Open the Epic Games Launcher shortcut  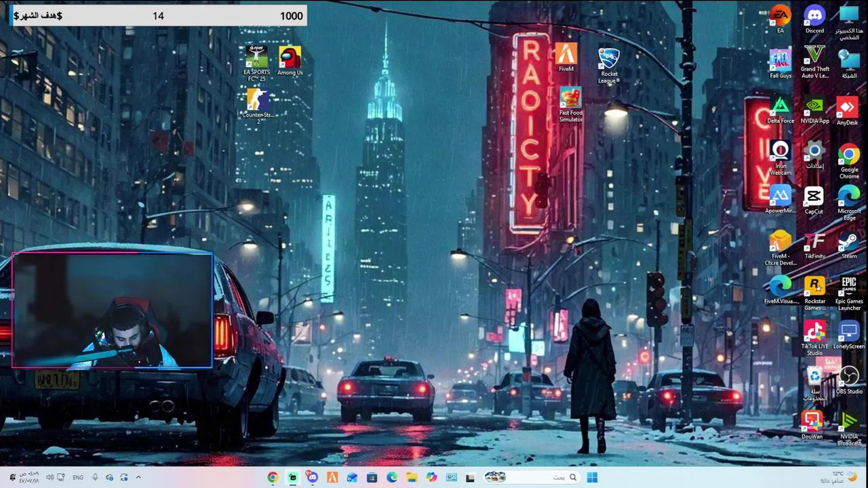click(849, 293)
